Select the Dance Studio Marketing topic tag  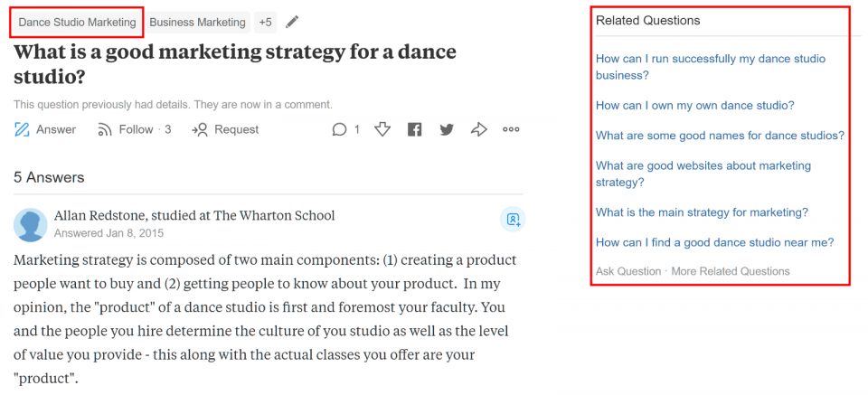click(77, 22)
